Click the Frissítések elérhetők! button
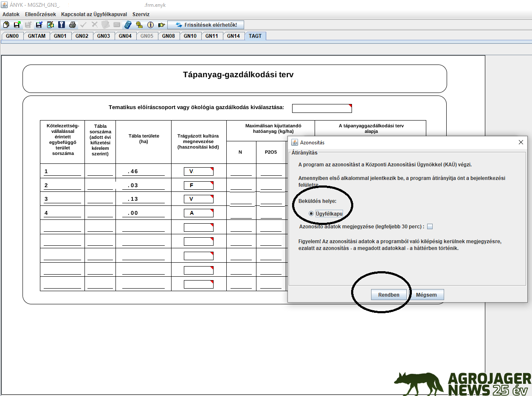The height and width of the screenshot is (396, 532). [206, 25]
